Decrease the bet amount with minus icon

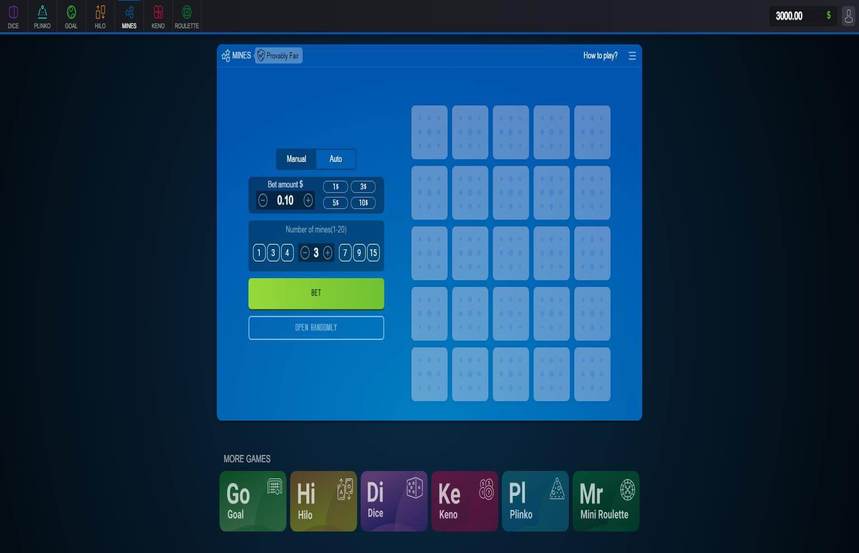point(262,201)
